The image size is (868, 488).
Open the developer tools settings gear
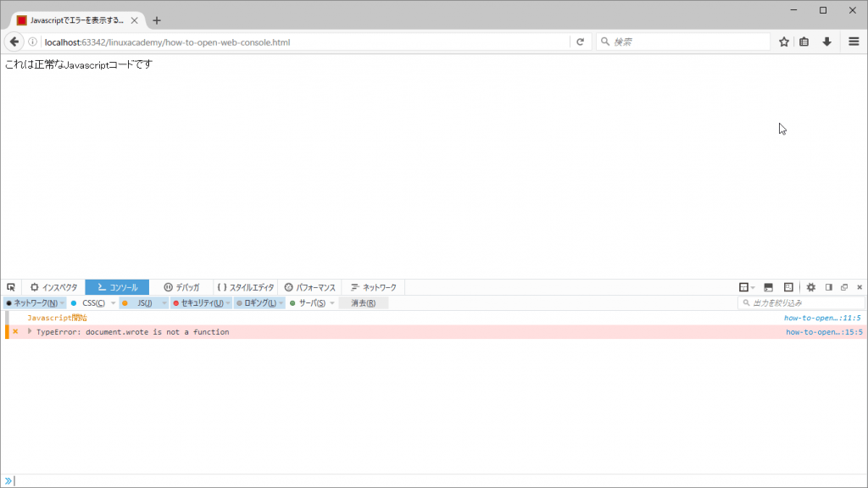(x=811, y=287)
